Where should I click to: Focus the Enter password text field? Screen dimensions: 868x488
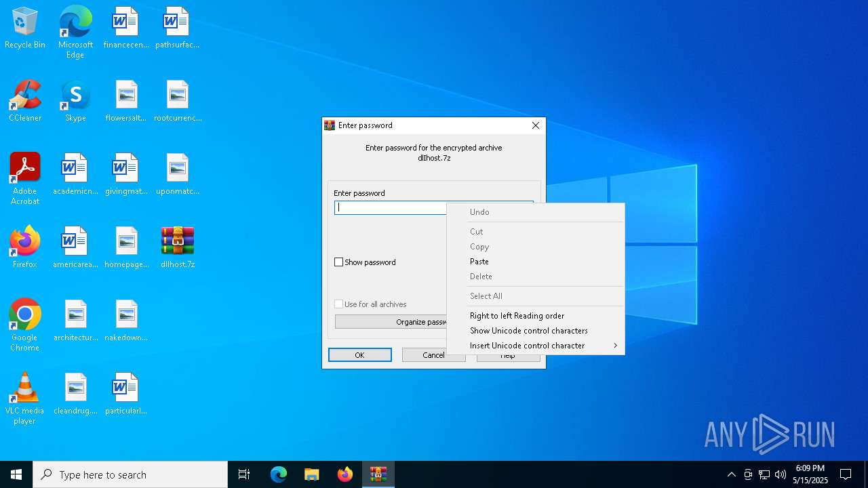pos(391,208)
